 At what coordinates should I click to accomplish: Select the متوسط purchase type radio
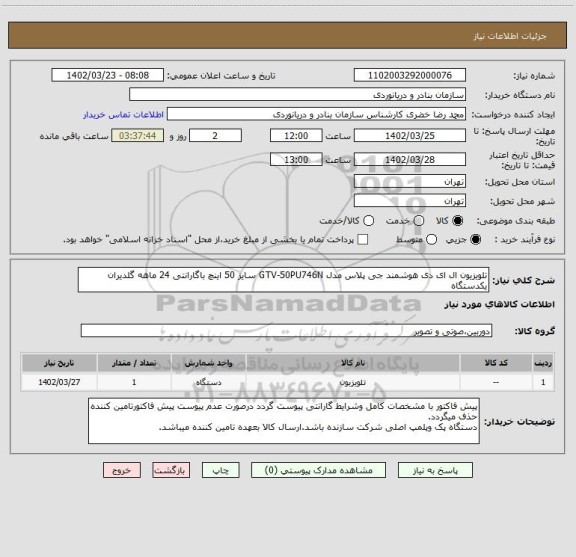click(431, 240)
